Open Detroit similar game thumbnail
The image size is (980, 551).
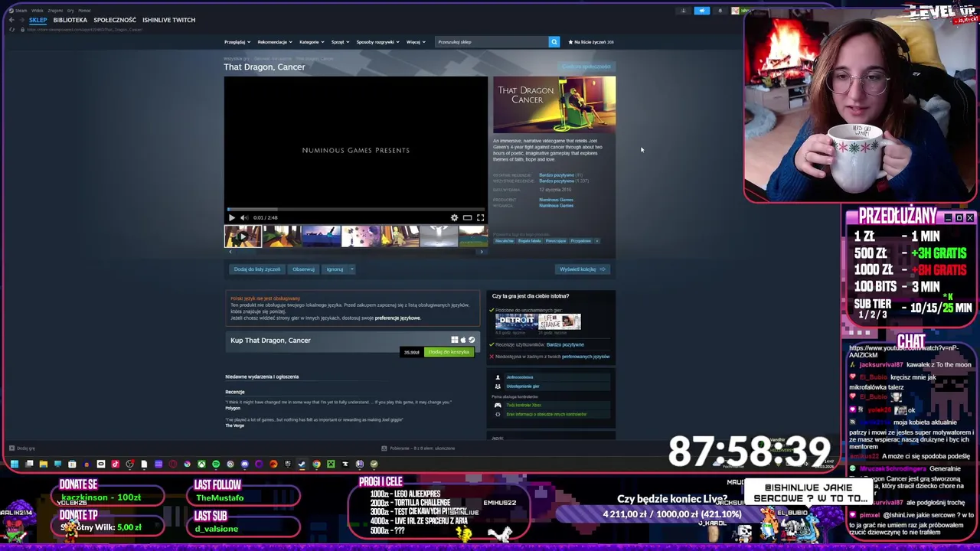[x=516, y=321]
